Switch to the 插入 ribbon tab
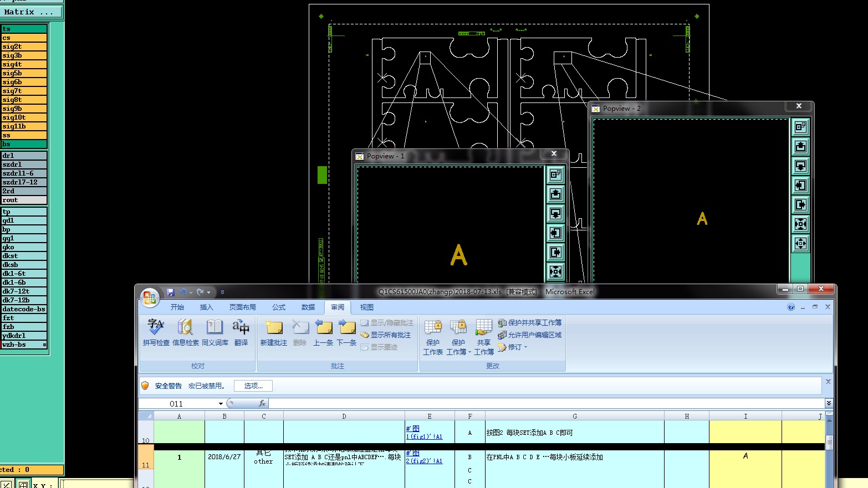This screenshot has height=488, width=868. pos(206,307)
